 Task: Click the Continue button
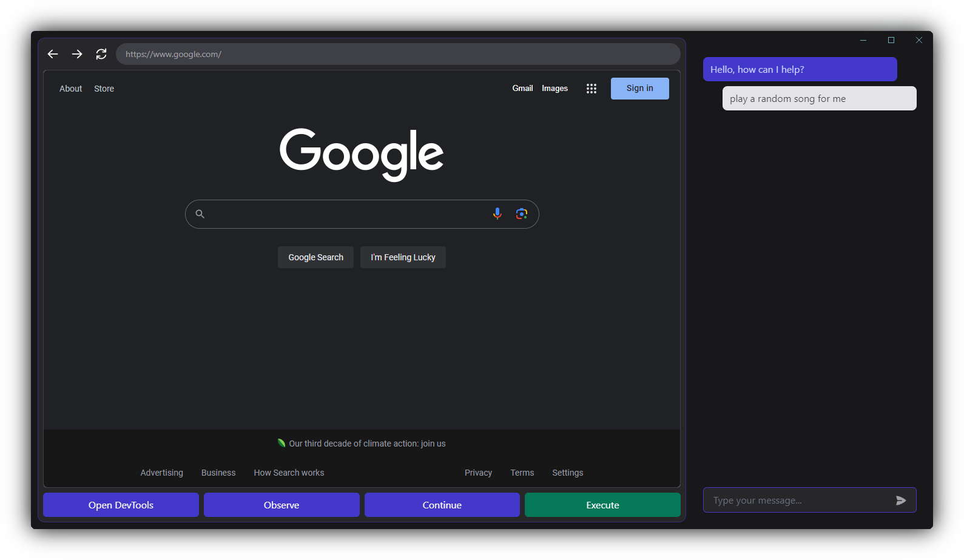[x=442, y=505]
